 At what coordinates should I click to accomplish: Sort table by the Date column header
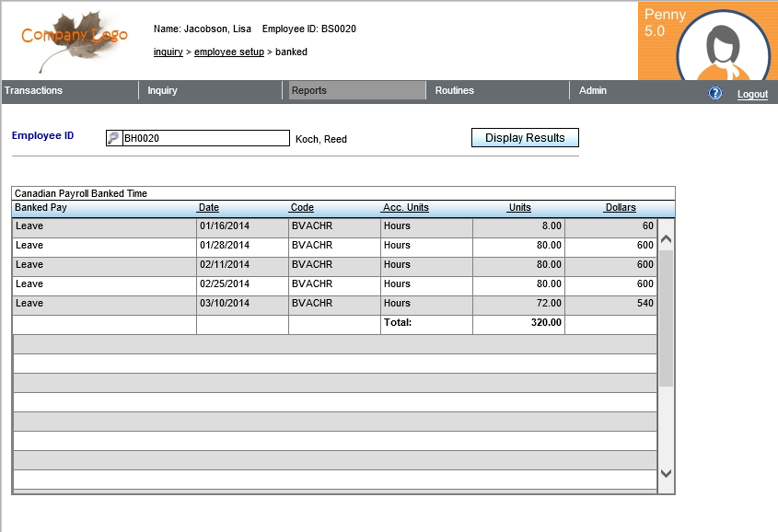pos(209,208)
